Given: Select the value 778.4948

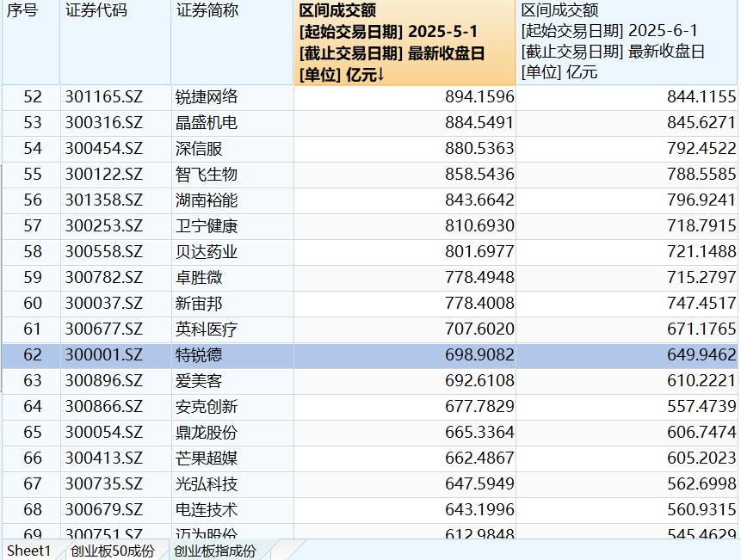Looking at the screenshot, I should (x=405, y=278).
